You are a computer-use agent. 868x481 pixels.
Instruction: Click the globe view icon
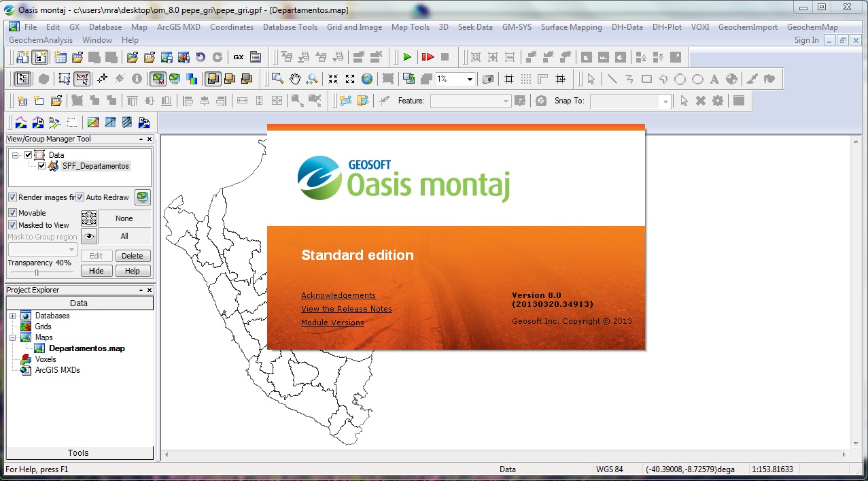point(367,79)
